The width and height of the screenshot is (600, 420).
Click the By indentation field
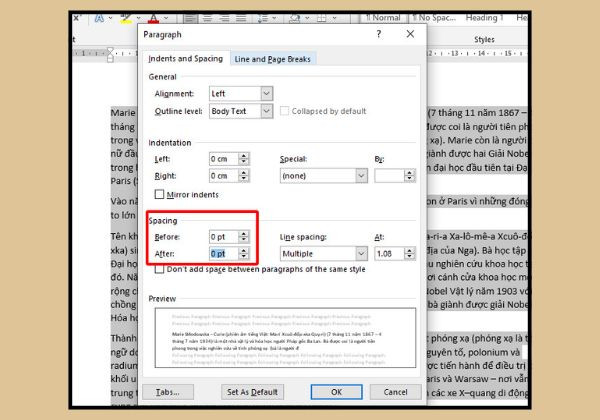[x=390, y=176]
